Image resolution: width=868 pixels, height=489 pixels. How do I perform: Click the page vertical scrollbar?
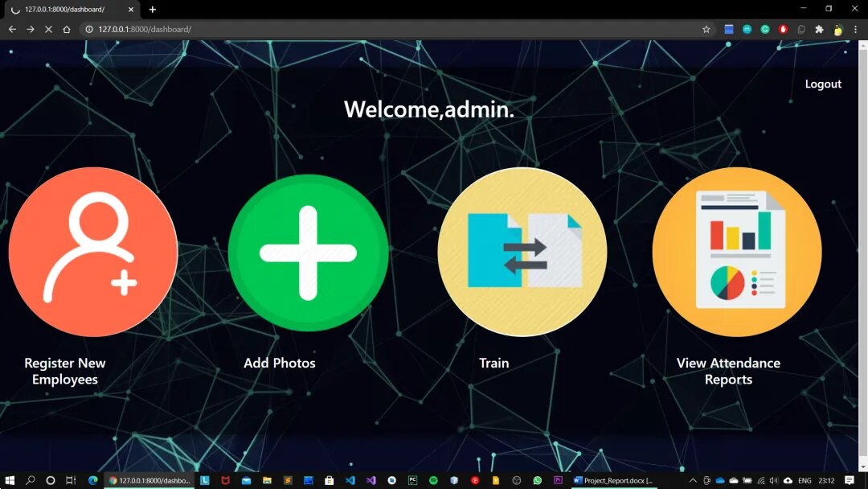click(863, 256)
